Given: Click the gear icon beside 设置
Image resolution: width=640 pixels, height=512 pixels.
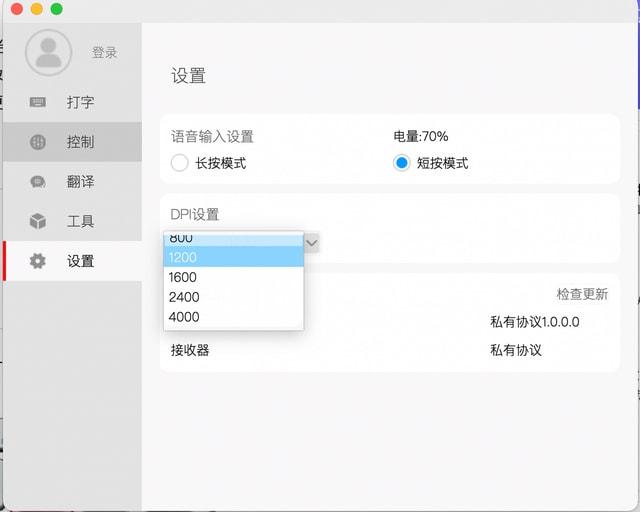Looking at the screenshot, I should (x=38, y=261).
